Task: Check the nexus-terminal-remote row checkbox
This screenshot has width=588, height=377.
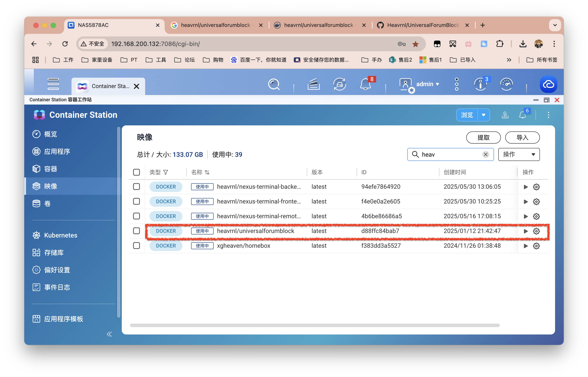Action: click(136, 216)
